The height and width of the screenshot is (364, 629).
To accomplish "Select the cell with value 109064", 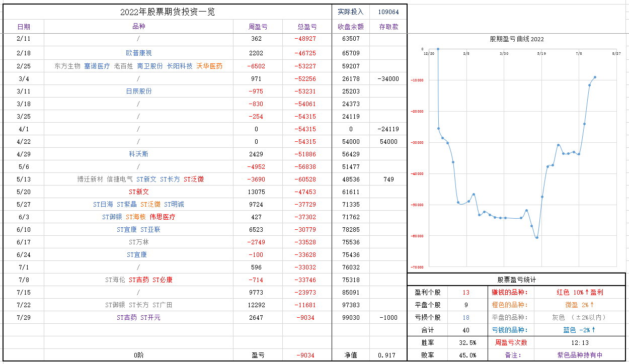I will point(388,12).
